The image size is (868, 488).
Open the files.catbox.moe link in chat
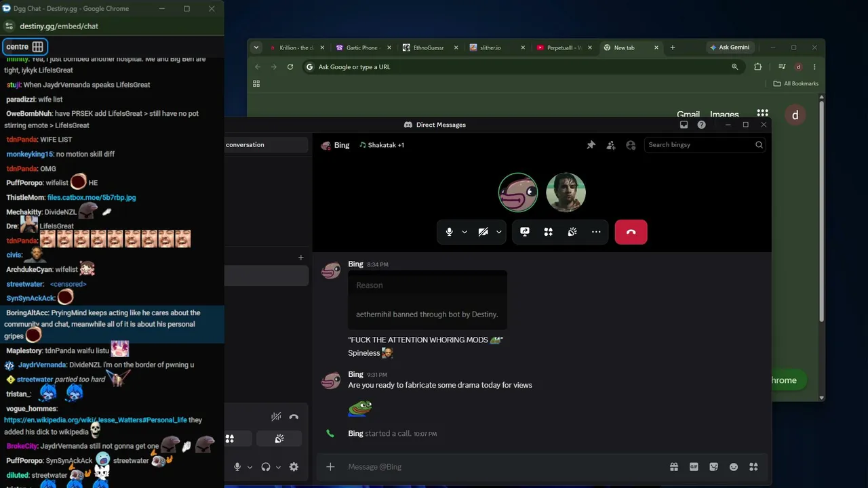92,197
